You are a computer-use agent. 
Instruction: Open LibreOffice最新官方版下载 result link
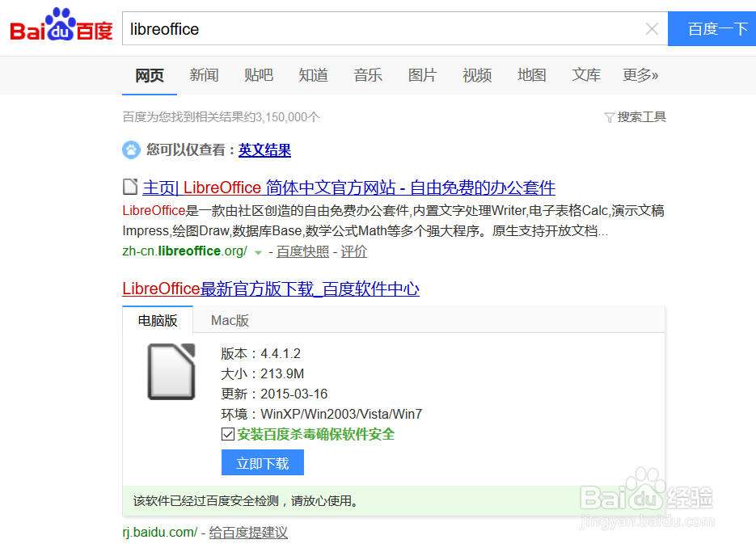[271, 289]
